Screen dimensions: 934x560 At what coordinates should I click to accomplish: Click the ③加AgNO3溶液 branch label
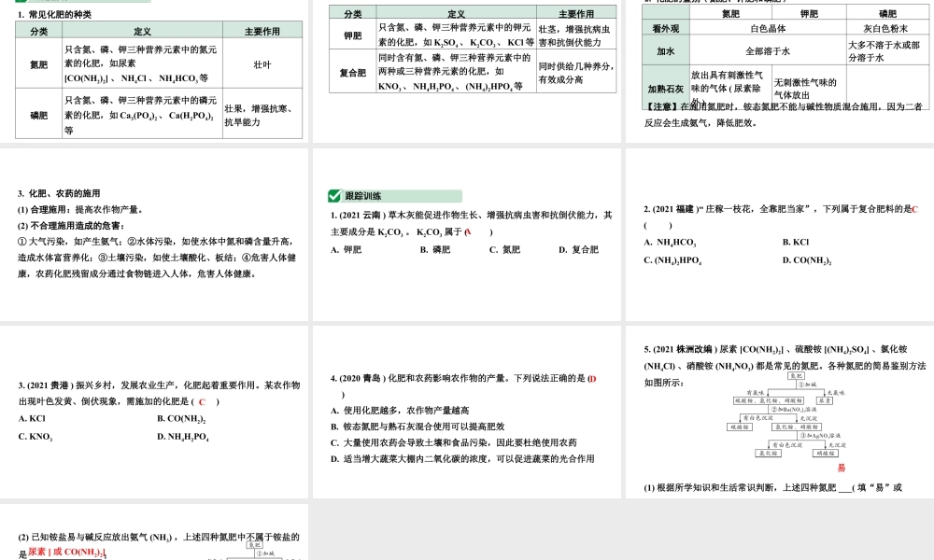(x=820, y=437)
